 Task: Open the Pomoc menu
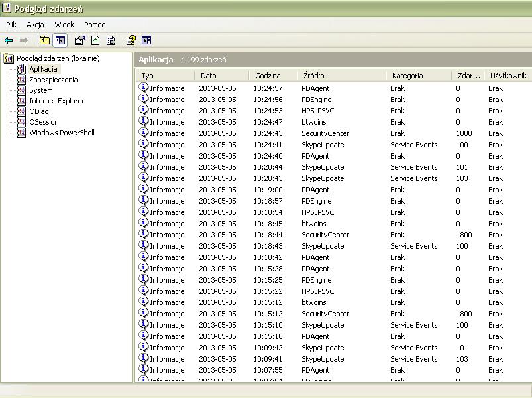(x=94, y=25)
